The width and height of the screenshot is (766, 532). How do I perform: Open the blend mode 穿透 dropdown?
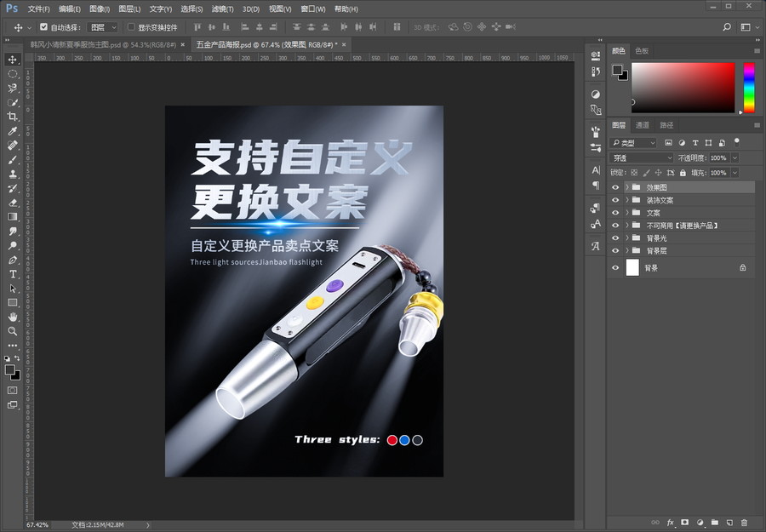click(x=642, y=157)
